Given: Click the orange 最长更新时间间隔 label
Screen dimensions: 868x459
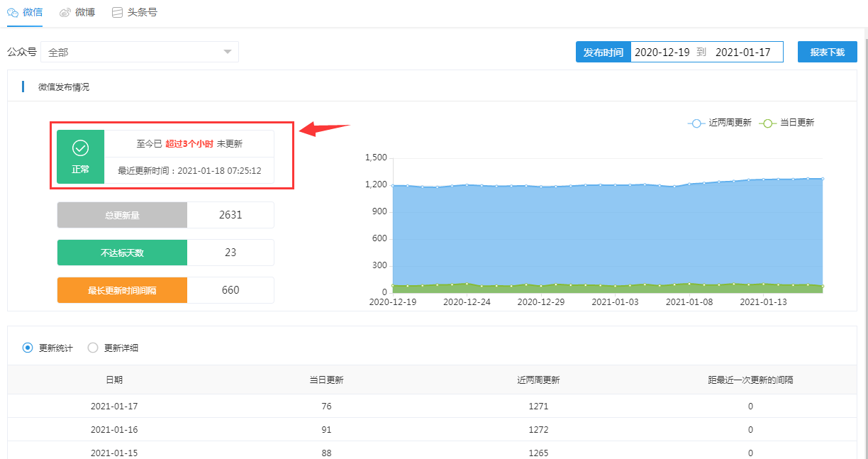Looking at the screenshot, I should coord(122,290).
